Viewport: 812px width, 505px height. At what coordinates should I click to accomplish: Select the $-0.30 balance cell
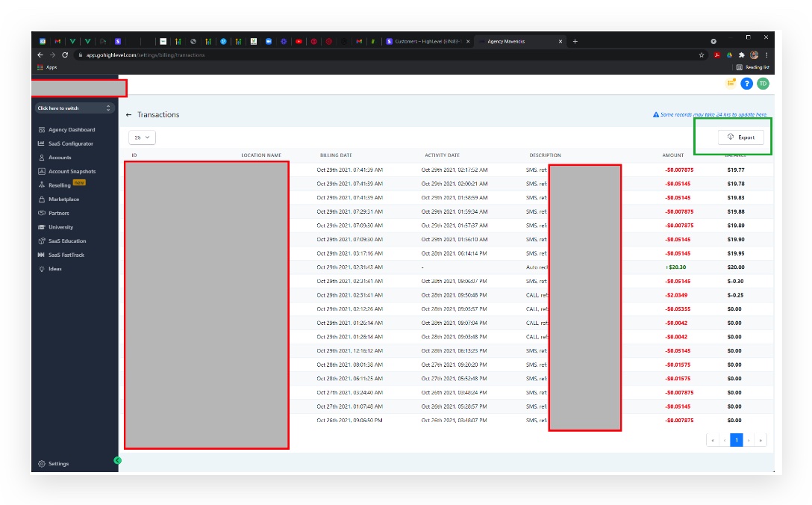(x=735, y=282)
